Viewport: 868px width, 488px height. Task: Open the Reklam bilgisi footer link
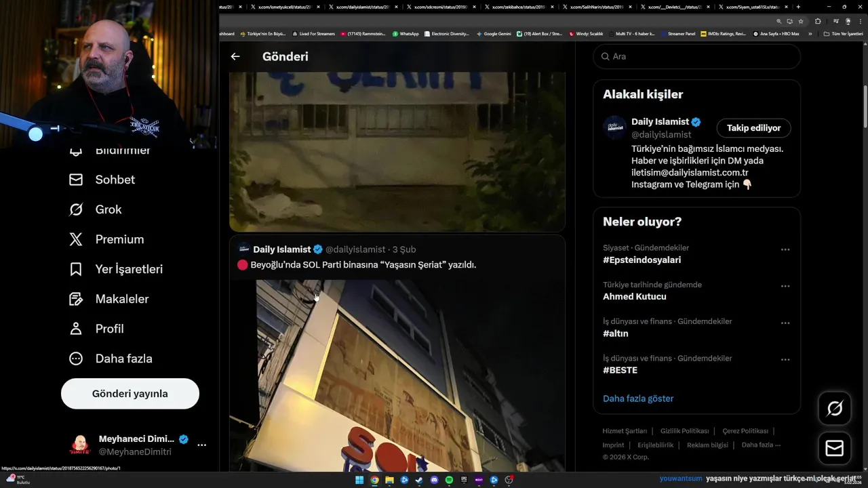(707, 445)
